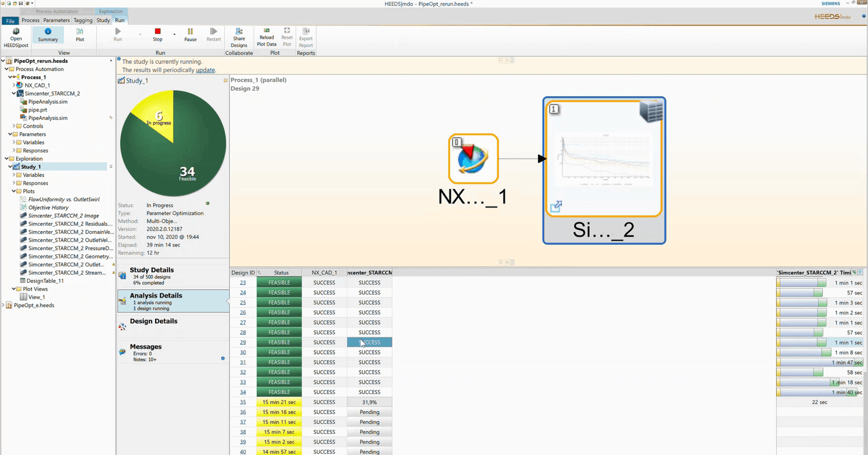Click the NX_CAD_1 column header
868x455 pixels.
324,273
